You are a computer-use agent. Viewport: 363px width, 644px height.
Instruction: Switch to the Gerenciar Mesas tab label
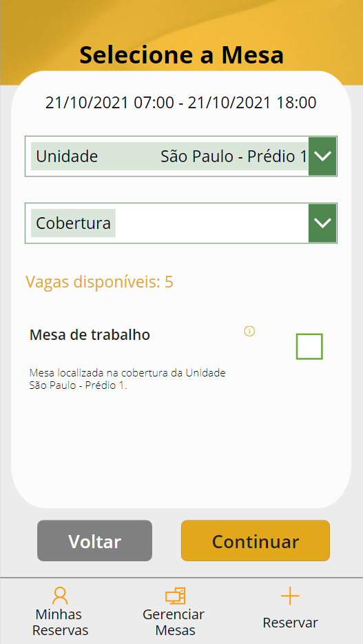click(174, 622)
